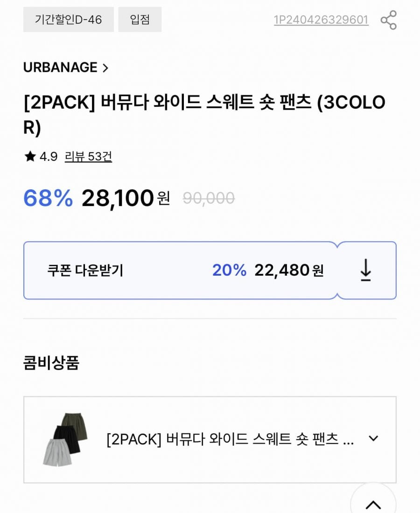Click the coupon download arrow icon
Screen dimensions: 420x513
366,270
